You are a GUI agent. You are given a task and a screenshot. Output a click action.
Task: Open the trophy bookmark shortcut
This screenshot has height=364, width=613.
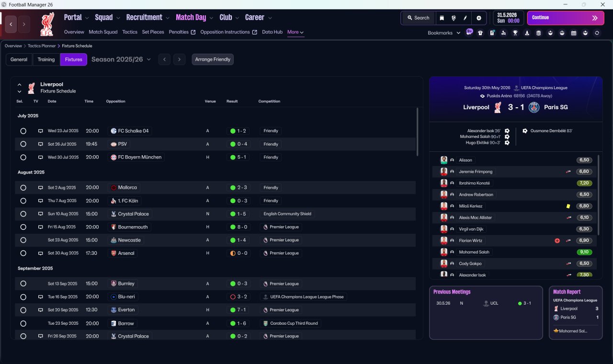[x=515, y=33]
